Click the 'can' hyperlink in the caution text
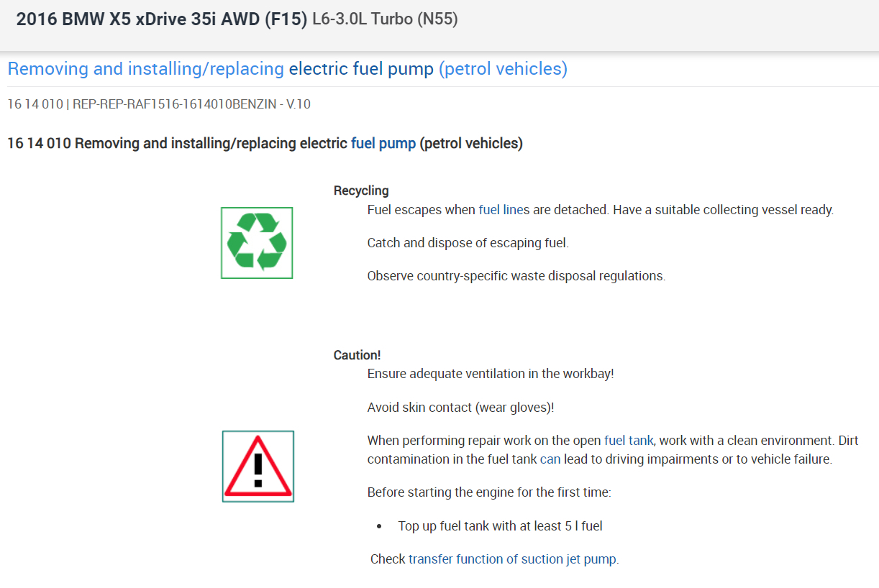Viewport: 879px width, 588px height. (x=550, y=459)
